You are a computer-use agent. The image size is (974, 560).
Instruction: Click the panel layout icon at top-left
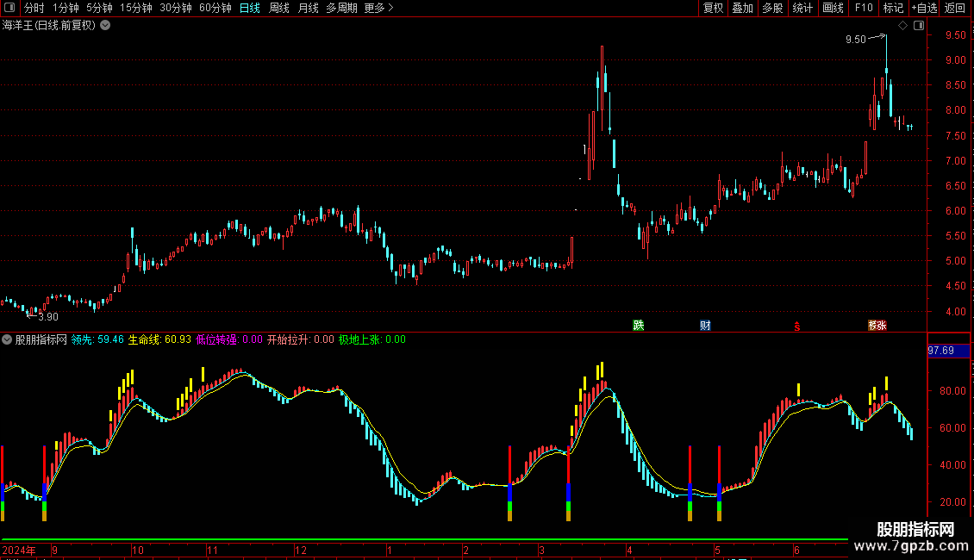point(9,8)
